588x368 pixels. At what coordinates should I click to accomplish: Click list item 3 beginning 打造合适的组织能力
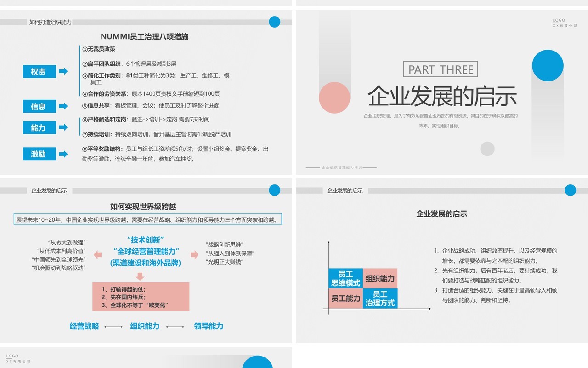click(x=496, y=295)
